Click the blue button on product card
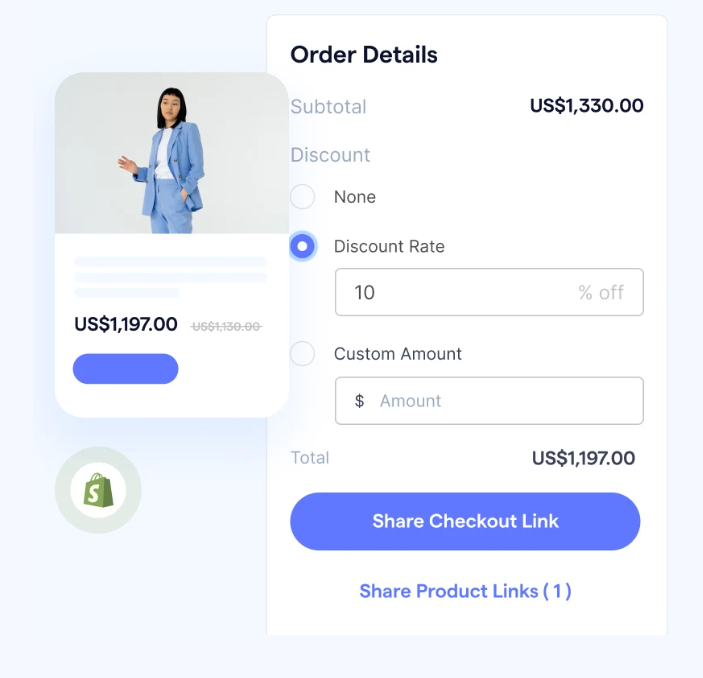Viewport: 703px width, 678px height. (x=126, y=369)
